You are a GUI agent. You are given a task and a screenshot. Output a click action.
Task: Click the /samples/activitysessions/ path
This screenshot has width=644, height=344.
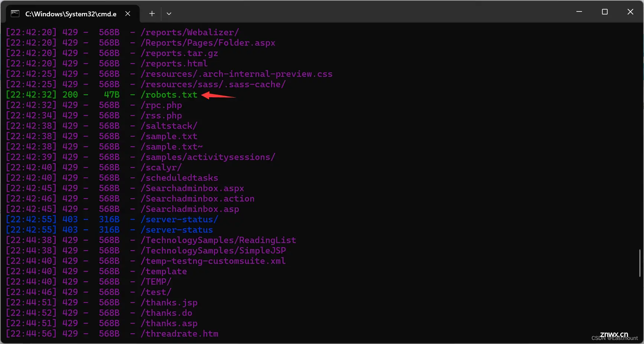point(208,157)
